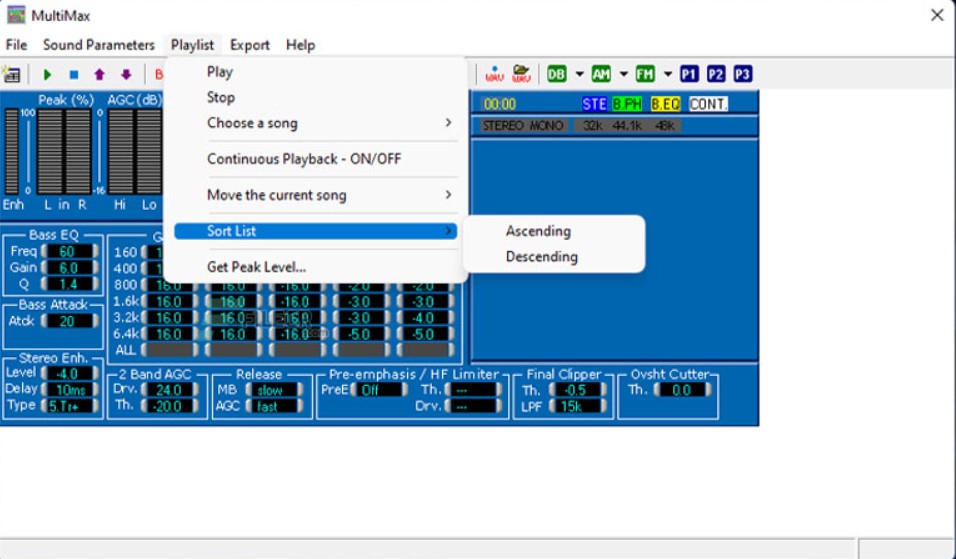
Task: Select the P2 preset button
Action: [716, 74]
